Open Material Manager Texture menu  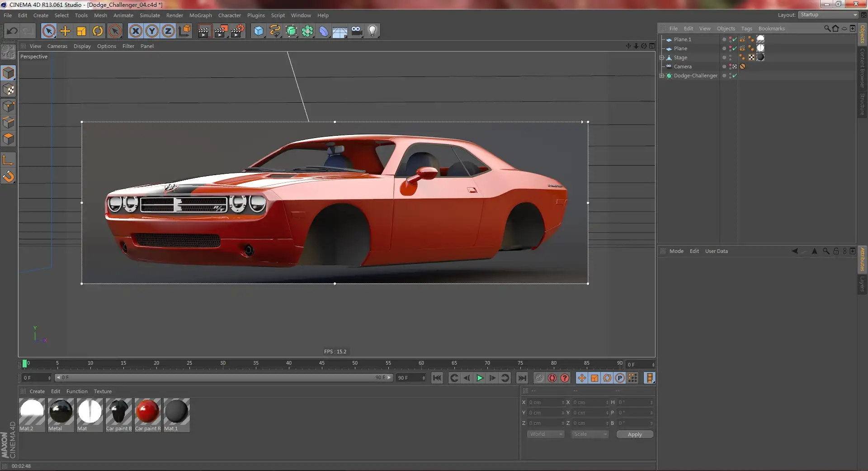click(103, 391)
